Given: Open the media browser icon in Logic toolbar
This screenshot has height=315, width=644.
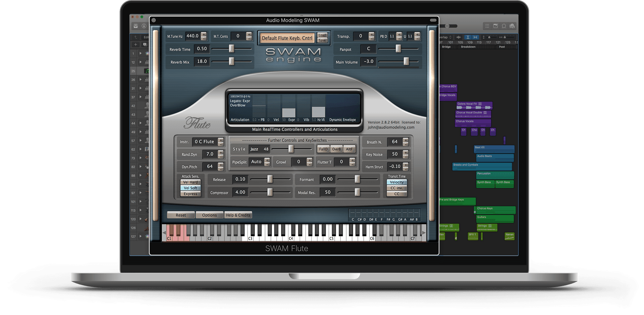Looking at the screenshot, I should pyautogui.click(x=512, y=26).
